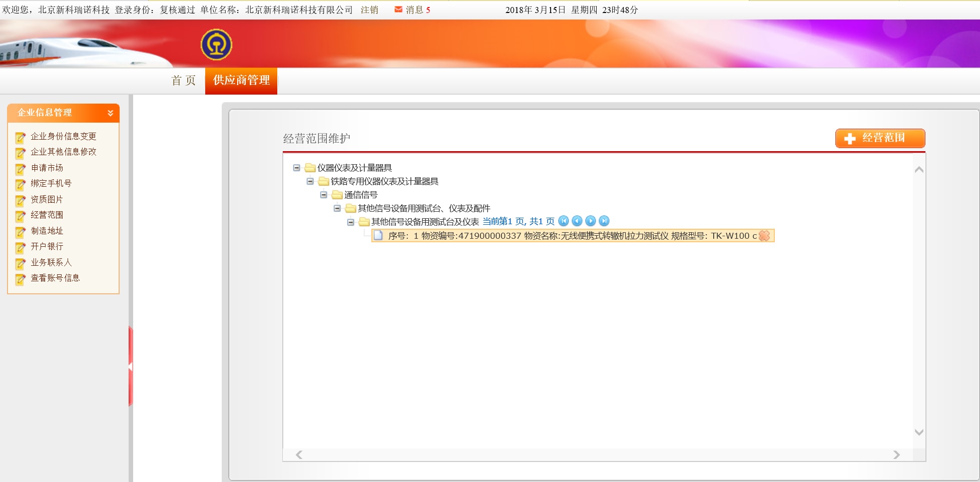This screenshot has width=980, height=482.
Task: Click the 通信信号 folder icon
Action: [337, 195]
